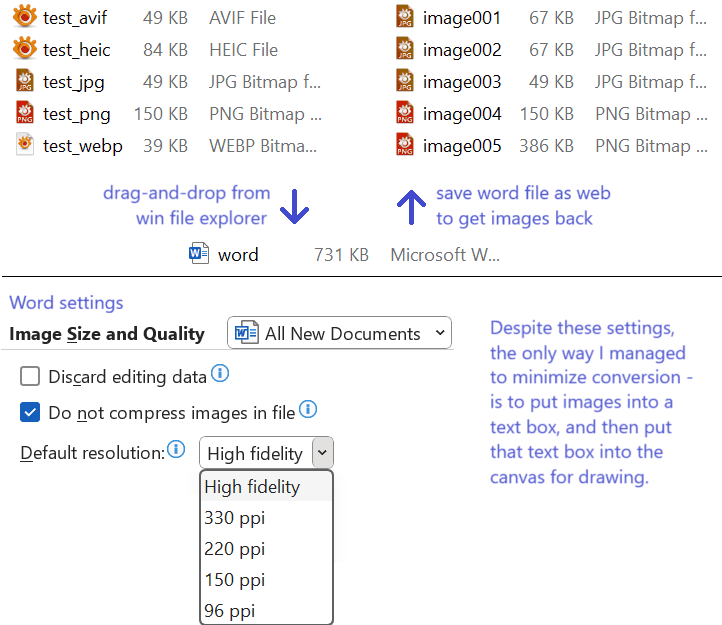This screenshot has height=625, width=722.
Task: Choose 330 ppi from the resolution list
Action: pyautogui.click(x=234, y=518)
